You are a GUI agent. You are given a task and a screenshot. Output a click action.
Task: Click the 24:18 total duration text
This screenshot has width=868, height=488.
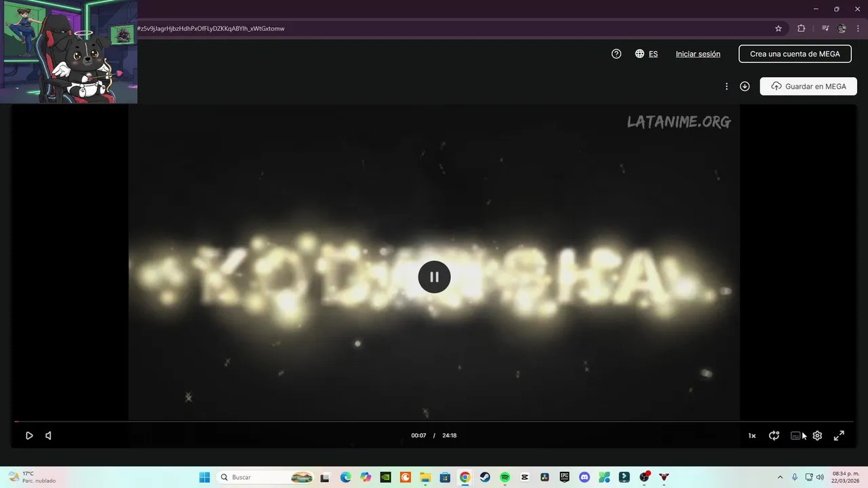coord(450,436)
